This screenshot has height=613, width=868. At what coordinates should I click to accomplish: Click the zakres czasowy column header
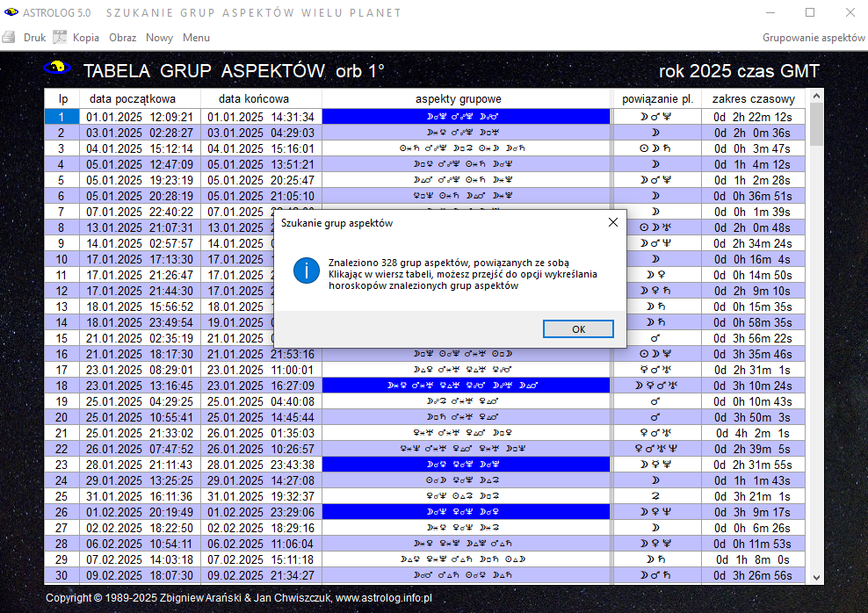(x=753, y=99)
